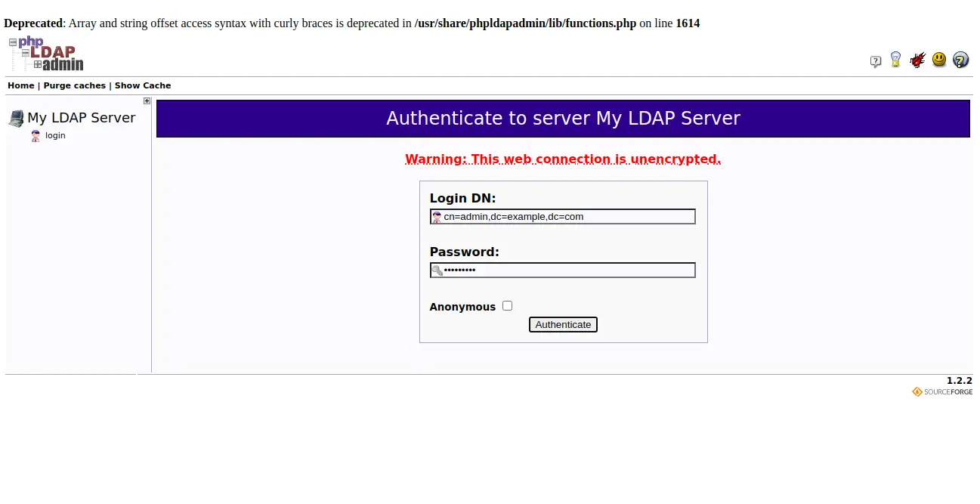Image resolution: width=980 pixels, height=504 pixels.
Task: Click the SourceForge logo in the footer
Action: click(942, 391)
